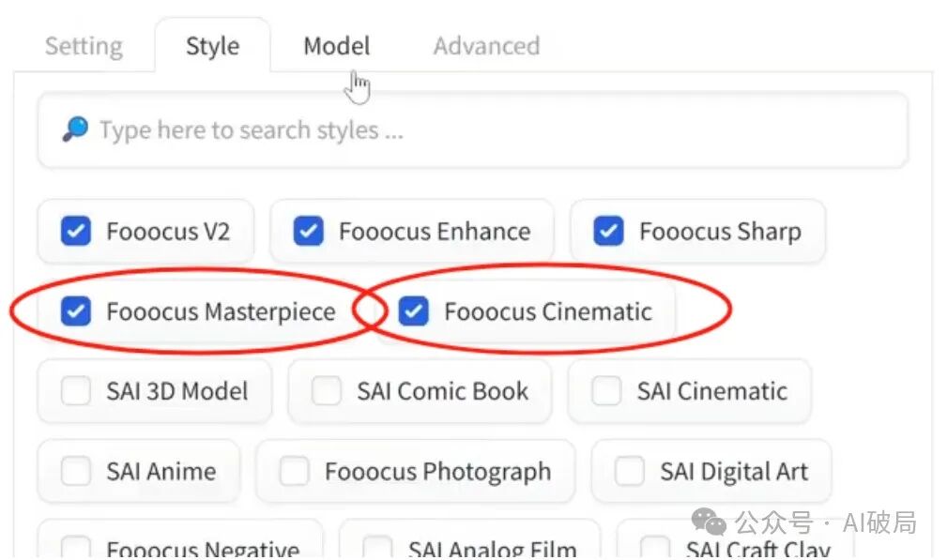The image size is (947, 560).
Task: Select the SAI Analog Film style
Action: point(377,548)
